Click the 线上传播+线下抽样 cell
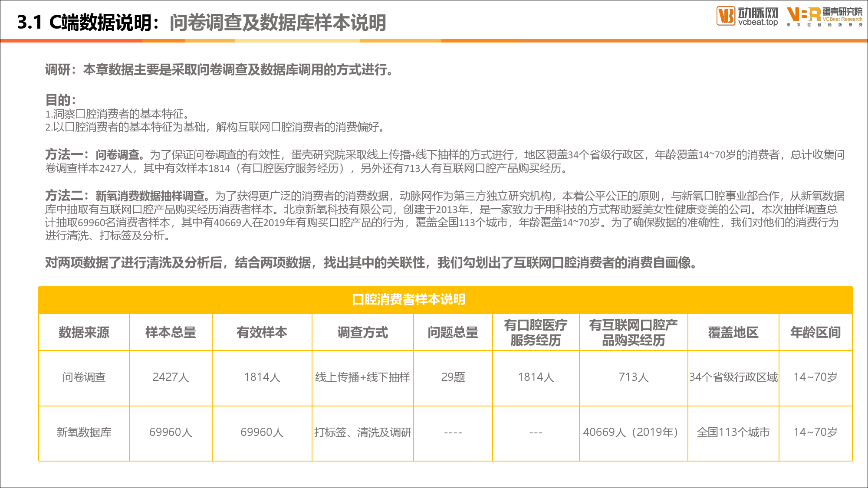 point(362,377)
